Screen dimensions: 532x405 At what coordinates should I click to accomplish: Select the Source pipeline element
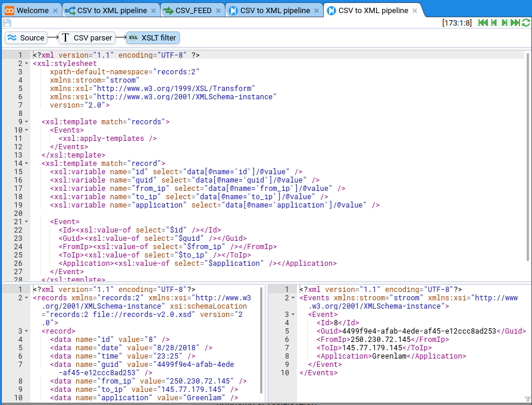point(26,37)
